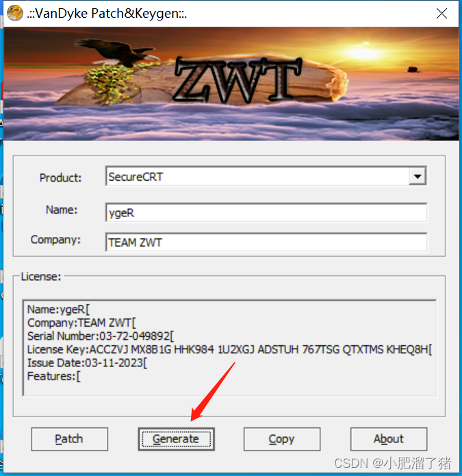
Task: Click the Features line in License box
Action: [54, 376]
